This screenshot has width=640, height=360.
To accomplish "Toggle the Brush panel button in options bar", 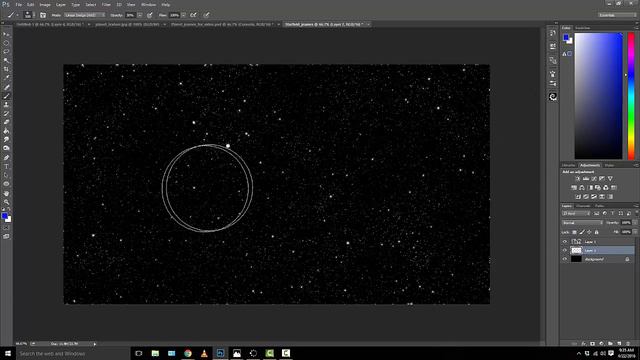I will (x=43, y=15).
